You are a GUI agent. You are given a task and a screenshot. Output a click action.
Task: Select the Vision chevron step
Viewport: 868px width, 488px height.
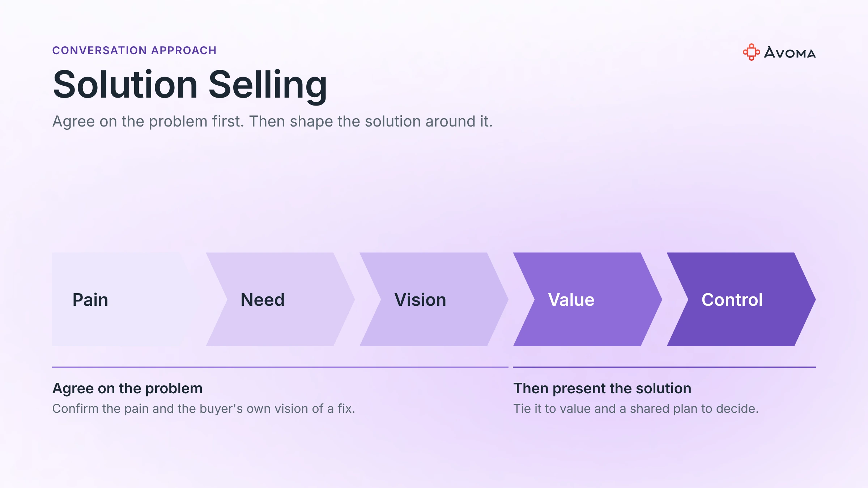point(434,299)
